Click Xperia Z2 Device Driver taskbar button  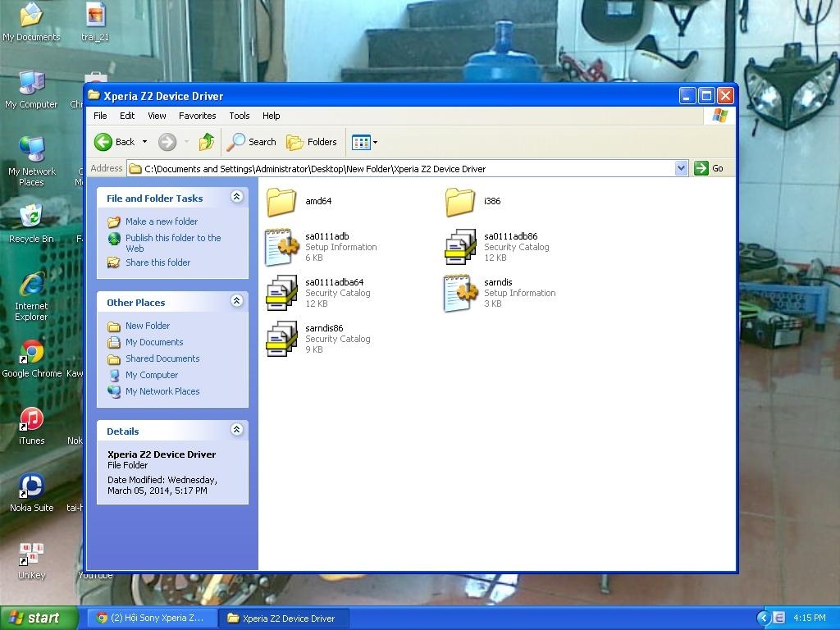click(x=283, y=619)
